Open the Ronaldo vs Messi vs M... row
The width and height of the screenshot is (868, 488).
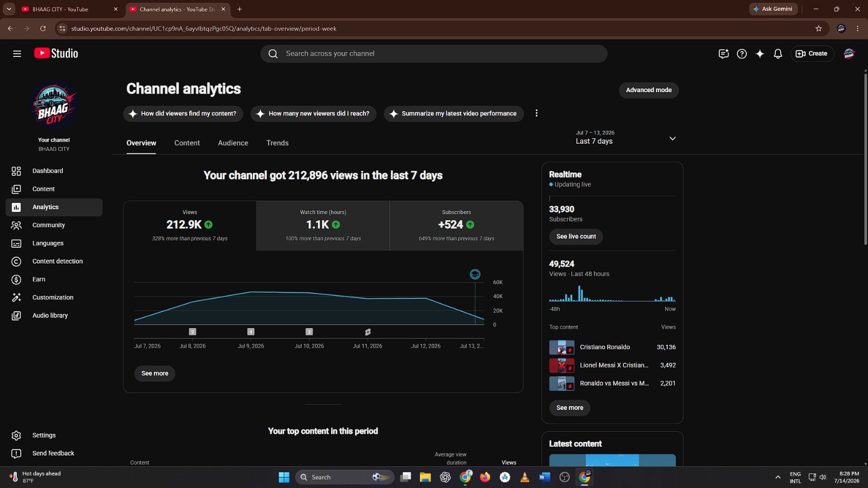coord(612,383)
